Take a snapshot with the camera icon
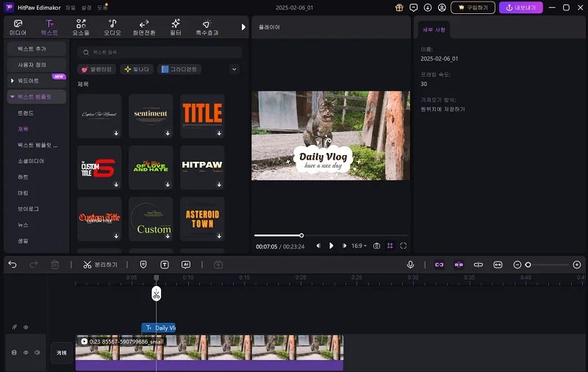This screenshot has height=372, width=588. (x=376, y=246)
